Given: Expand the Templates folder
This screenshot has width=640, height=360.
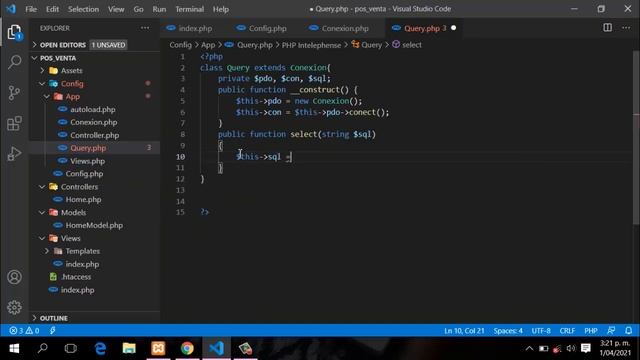Looking at the screenshot, I should pyautogui.click(x=82, y=251).
